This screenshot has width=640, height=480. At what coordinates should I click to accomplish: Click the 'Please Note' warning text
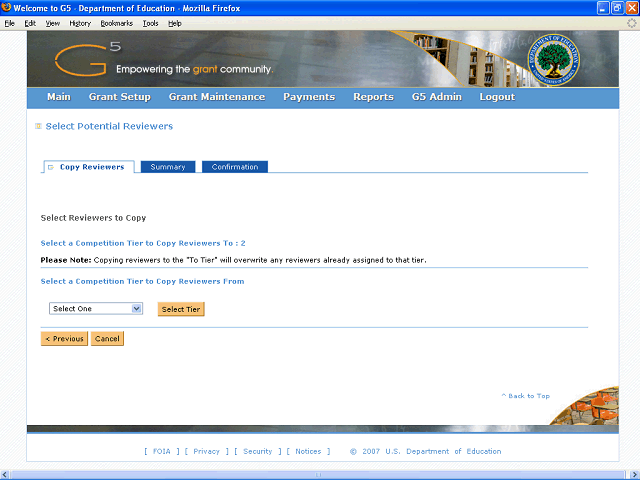233,260
